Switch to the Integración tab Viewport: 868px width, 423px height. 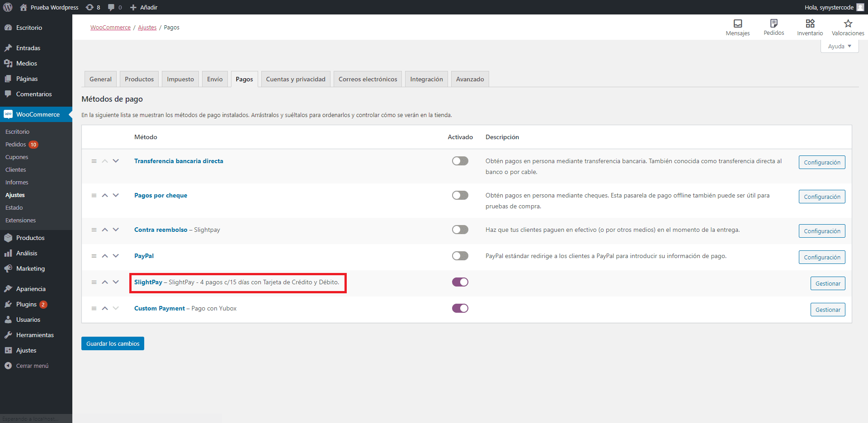click(427, 79)
